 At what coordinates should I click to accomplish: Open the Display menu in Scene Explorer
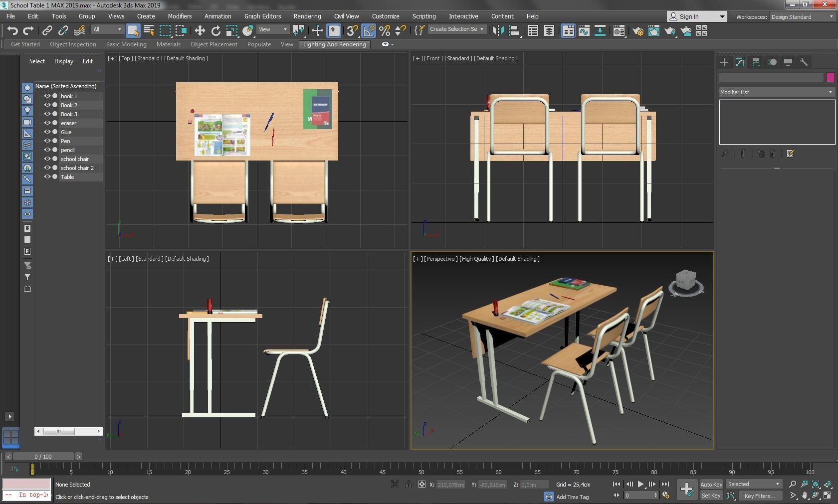tap(63, 61)
